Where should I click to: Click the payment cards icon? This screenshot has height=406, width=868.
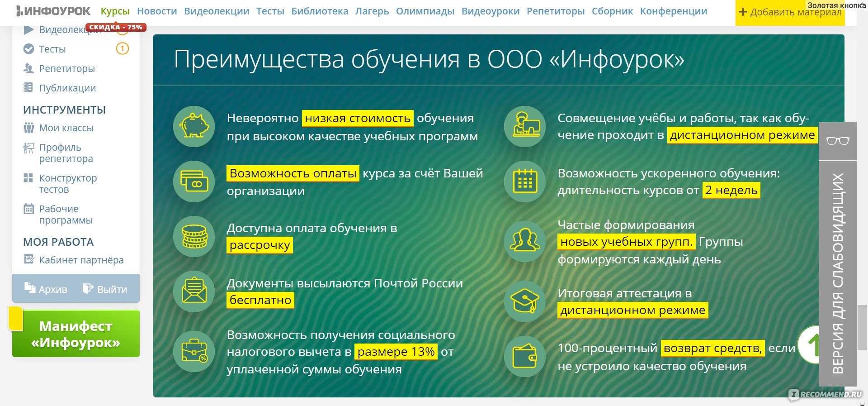(194, 182)
